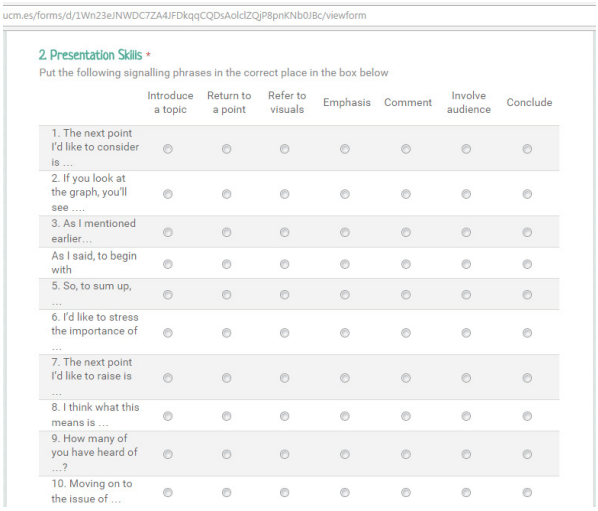The height and width of the screenshot is (511, 598).
Task: Select 'Introduce a topic' for phrase 1
Action: pyautogui.click(x=168, y=149)
